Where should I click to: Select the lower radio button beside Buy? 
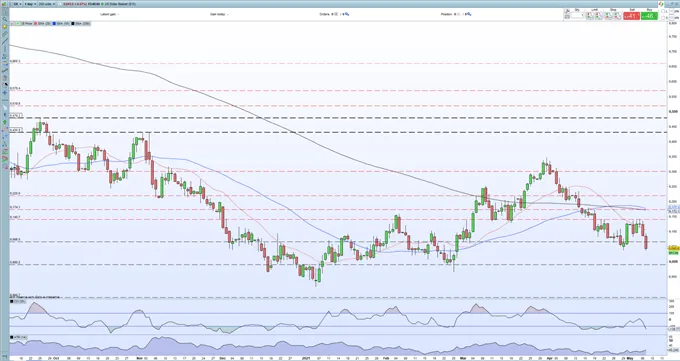pos(663,18)
